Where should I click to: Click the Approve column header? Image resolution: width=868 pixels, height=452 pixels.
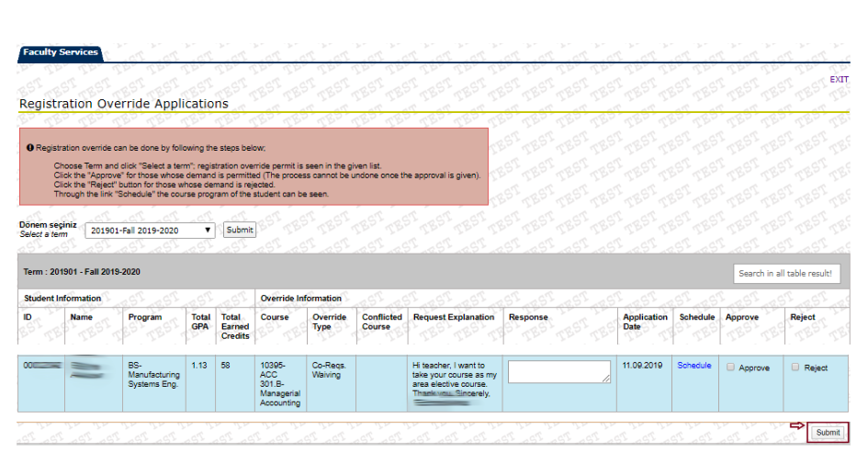742,317
